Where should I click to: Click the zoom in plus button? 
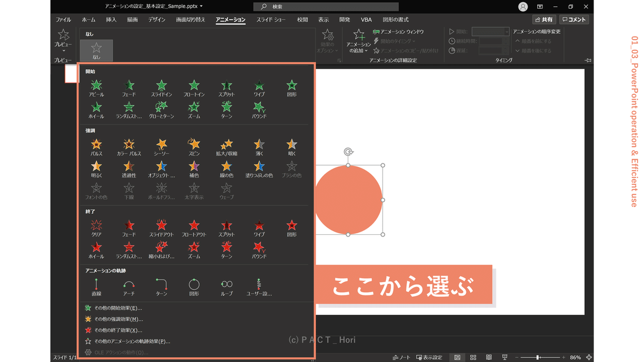pos(563,357)
